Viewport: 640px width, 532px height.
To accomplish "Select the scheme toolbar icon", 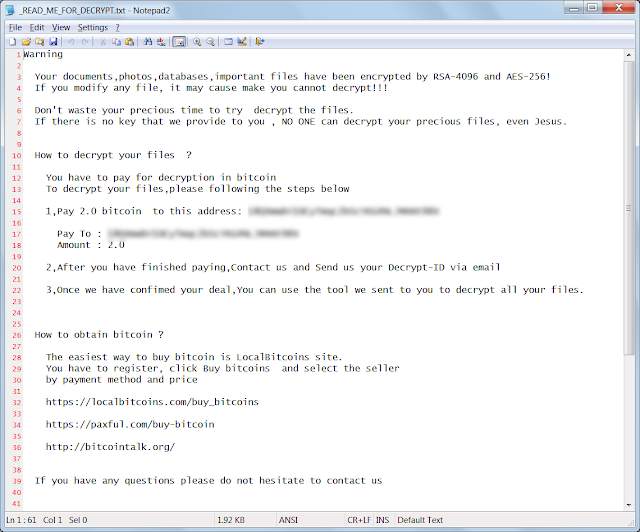I will pyautogui.click(x=228, y=42).
